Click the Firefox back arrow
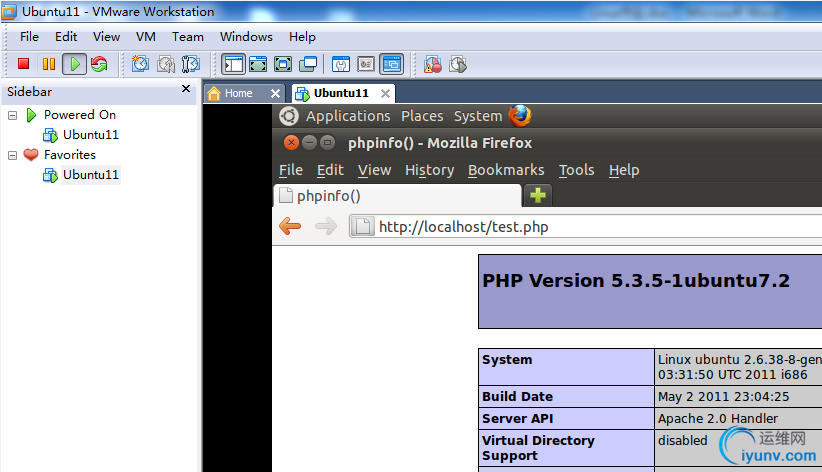This screenshot has width=822, height=472. pyautogui.click(x=290, y=227)
